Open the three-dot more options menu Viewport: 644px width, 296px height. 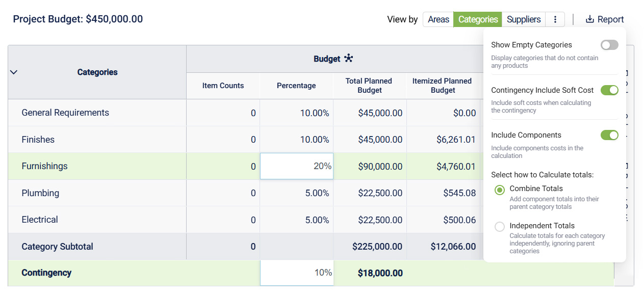(555, 19)
